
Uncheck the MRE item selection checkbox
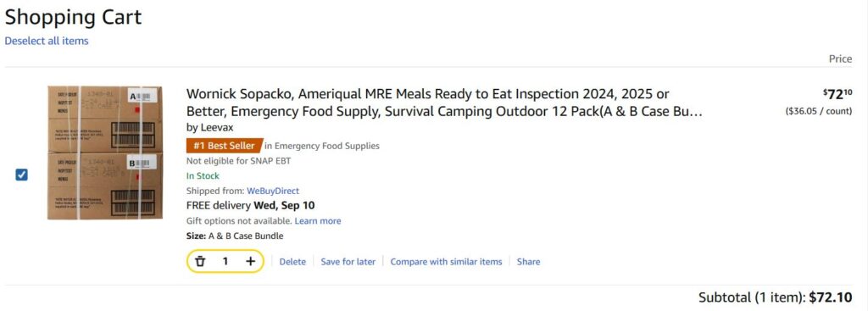(21, 175)
